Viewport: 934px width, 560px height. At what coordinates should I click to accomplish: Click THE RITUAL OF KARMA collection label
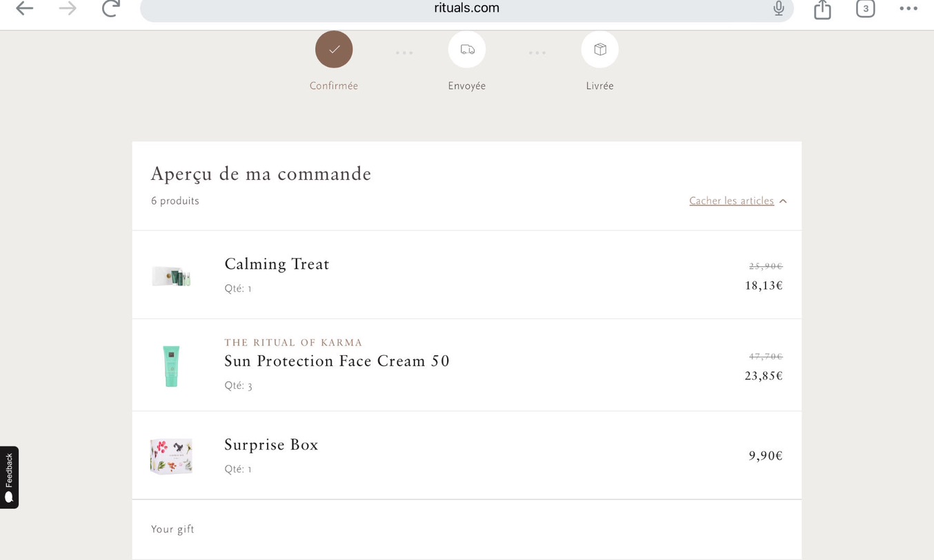pyautogui.click(x=293, y=343)
